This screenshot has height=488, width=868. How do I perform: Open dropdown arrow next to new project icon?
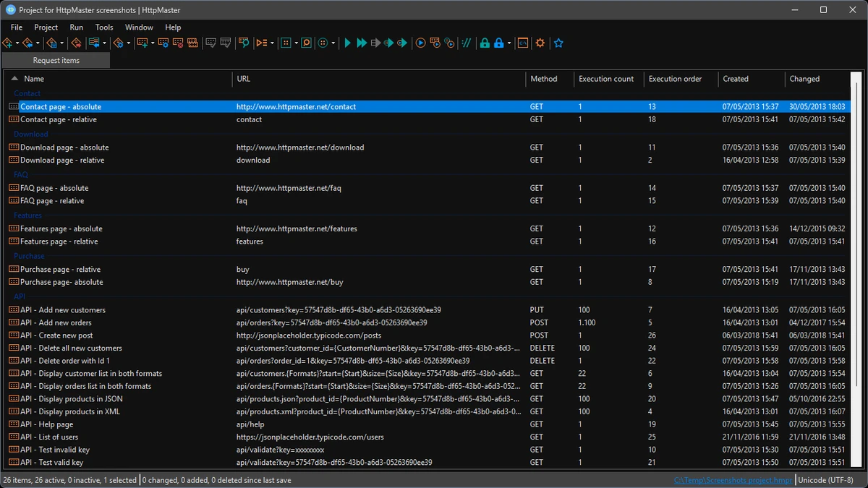pos(17,43)
